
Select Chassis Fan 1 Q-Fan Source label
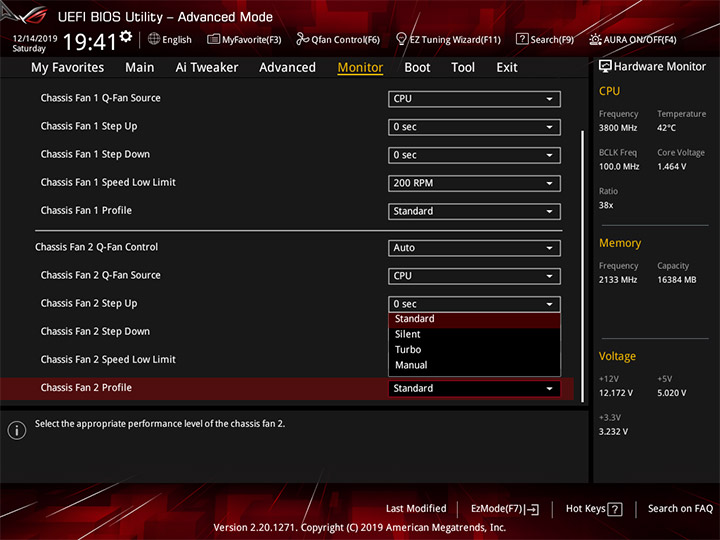click(x=101, y=98)
